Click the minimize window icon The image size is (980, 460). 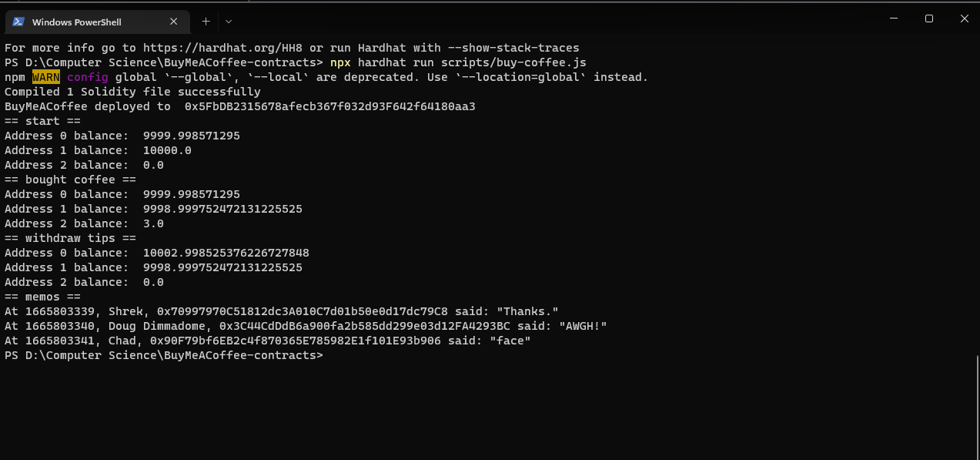point(895,18)
